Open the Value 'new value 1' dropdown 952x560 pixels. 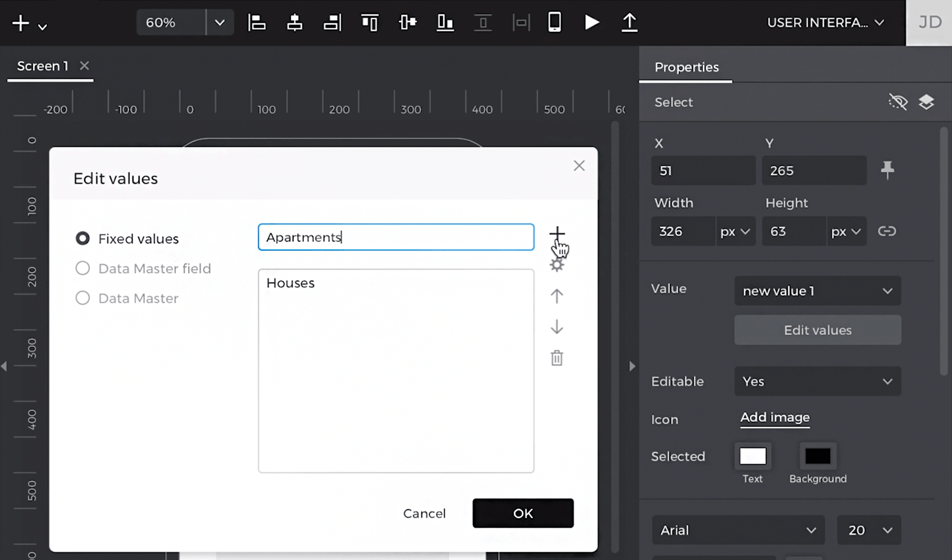click(x=817, y=291)
